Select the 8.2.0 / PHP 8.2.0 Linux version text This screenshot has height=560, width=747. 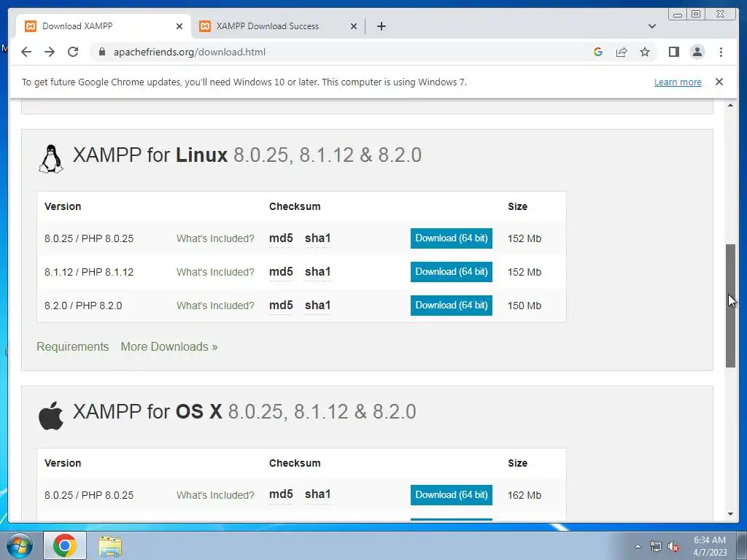pos(83,306)
